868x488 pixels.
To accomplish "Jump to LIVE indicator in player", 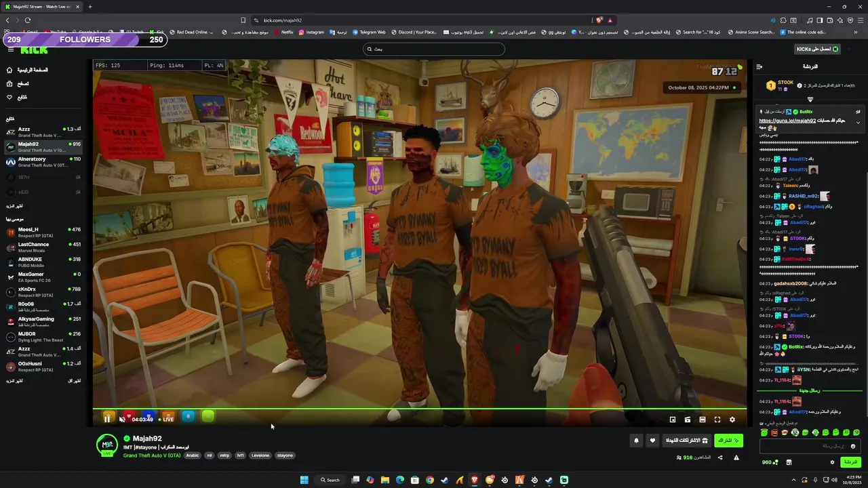I will click(165, 419).
